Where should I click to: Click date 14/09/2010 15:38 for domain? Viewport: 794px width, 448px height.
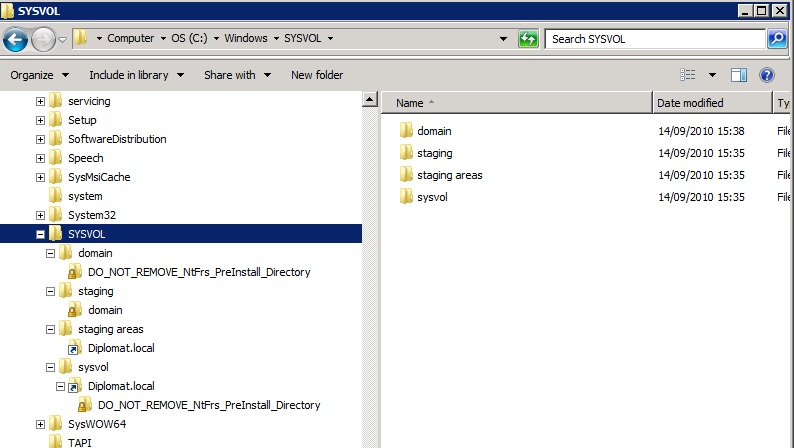[x=701, y=131]
